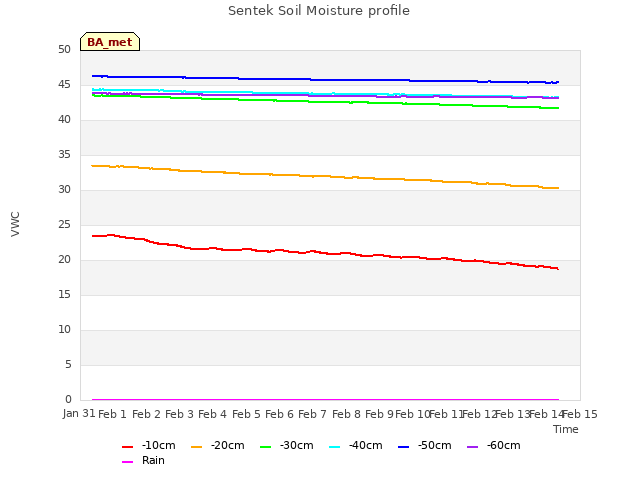Click the 0 y-axis tick label
The image size is (640, 480).
click(x=68, y=400)
